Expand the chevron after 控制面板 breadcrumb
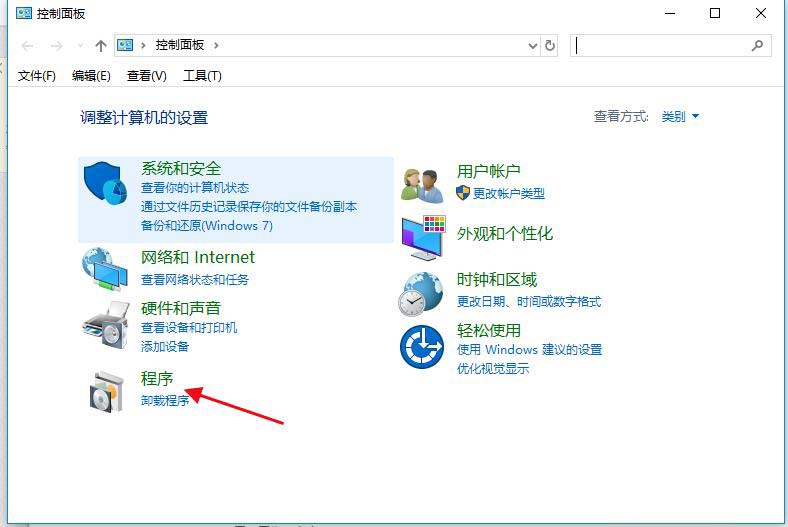This screenshot has height=527, width=788. point(216,45)
